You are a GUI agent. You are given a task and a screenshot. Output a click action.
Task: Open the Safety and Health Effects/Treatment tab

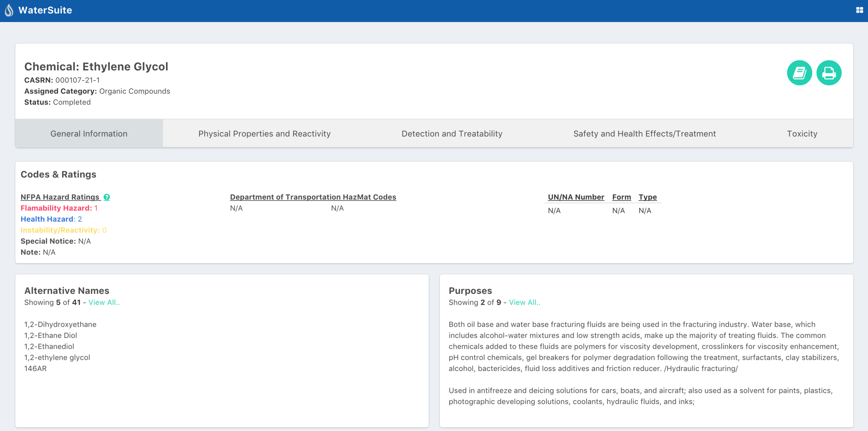point(644,133)
